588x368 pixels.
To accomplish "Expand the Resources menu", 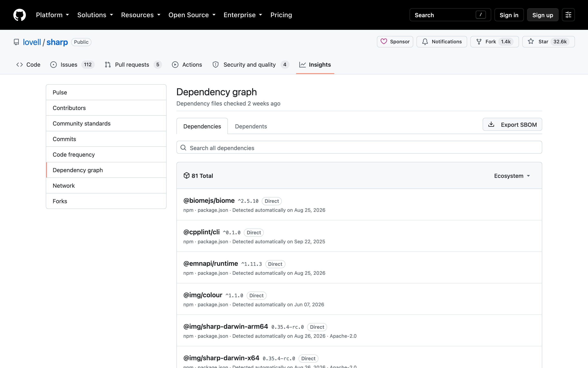I will (141, 15).
